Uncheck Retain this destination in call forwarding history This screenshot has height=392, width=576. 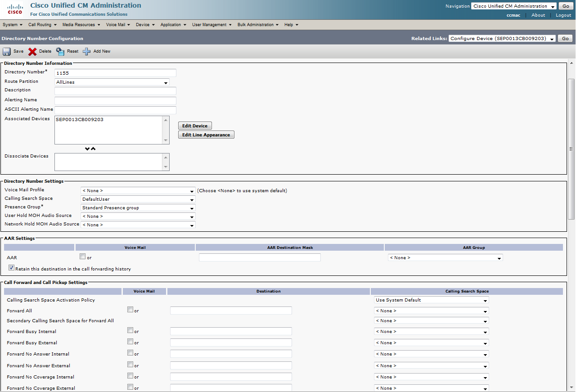(11, 268)
